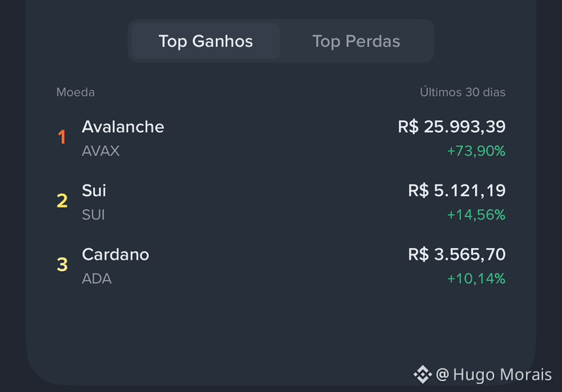Select the ADA ticker label
Screen dimensions: 562x392
pos(97,279)
